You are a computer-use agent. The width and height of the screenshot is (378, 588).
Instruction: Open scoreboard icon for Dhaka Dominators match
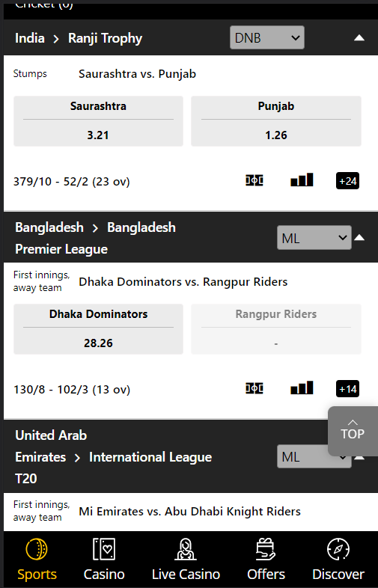(x=254, y=388)
